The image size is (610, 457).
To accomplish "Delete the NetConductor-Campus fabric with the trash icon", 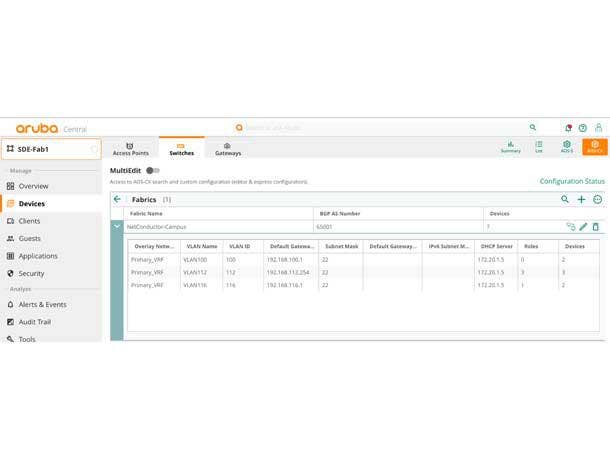I will click(x=596, y=227).
